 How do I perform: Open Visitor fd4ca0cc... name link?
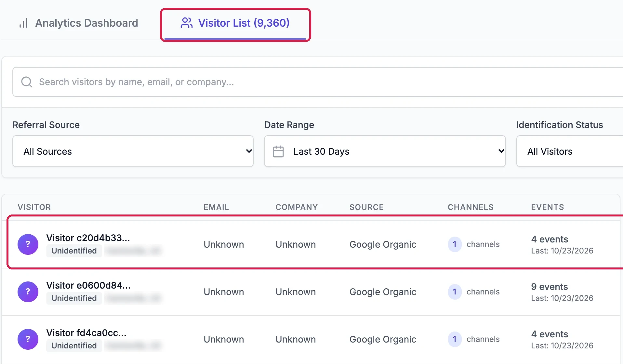tap(86, 333)
